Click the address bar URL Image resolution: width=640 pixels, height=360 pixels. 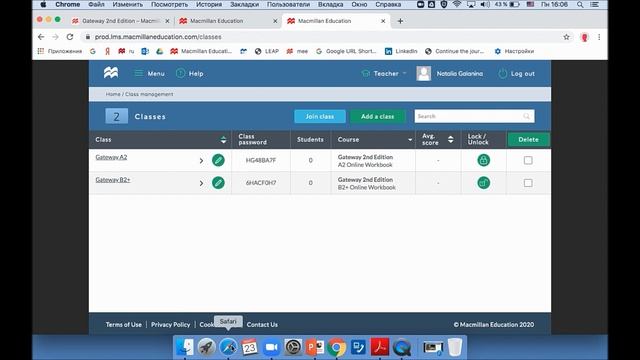tap(158, 37)
